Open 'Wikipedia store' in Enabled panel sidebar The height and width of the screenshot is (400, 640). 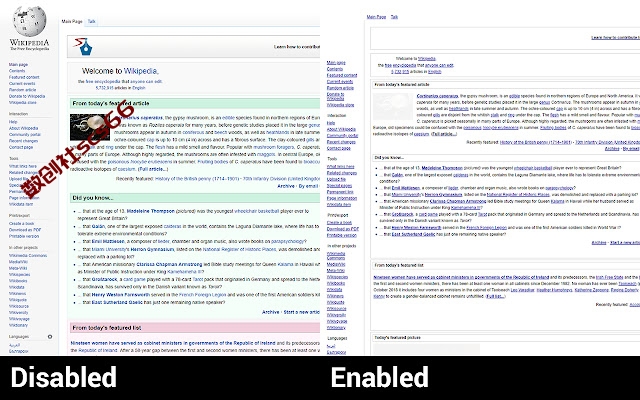[x=340, y=105]
